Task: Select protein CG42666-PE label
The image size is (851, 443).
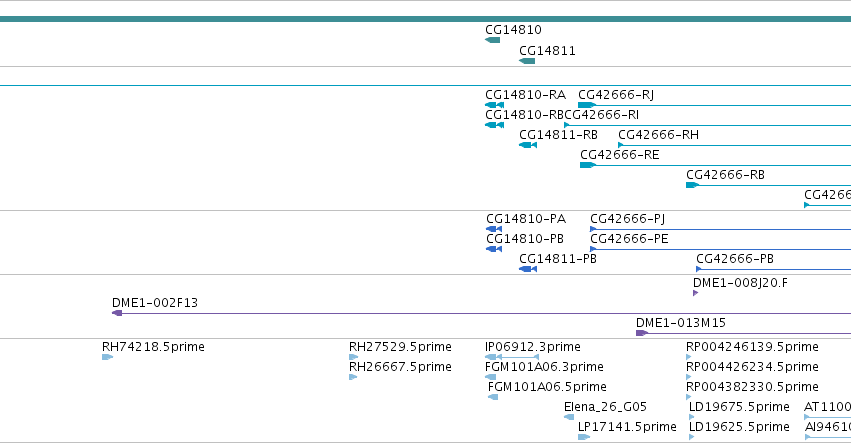Action: pyautogui.click(x=629, y=239)
